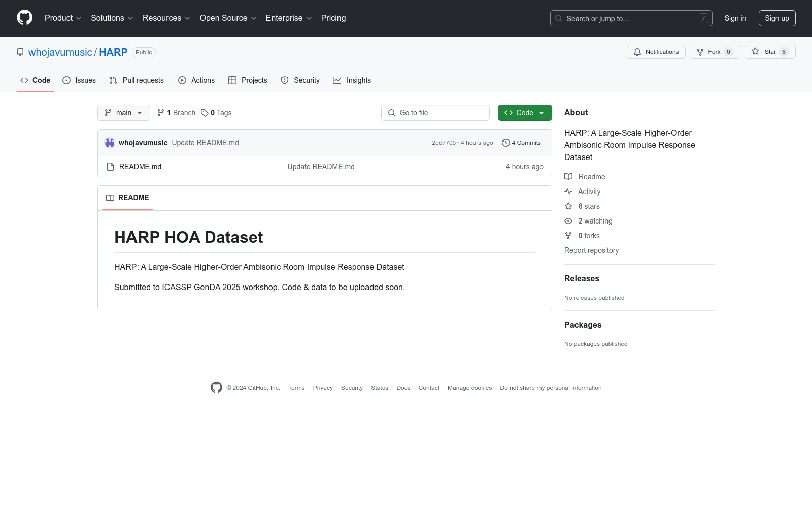The image size is (812, 508).
Task: Open the Resources dropdown
Action: [166, 18]
